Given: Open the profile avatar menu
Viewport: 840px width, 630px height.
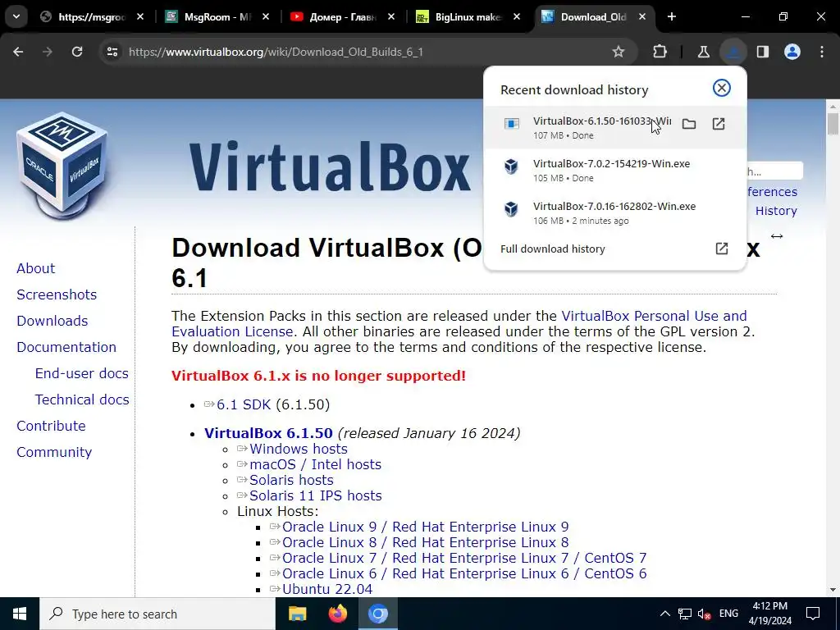Looking at the screenshot, I should tap(792, 52).
